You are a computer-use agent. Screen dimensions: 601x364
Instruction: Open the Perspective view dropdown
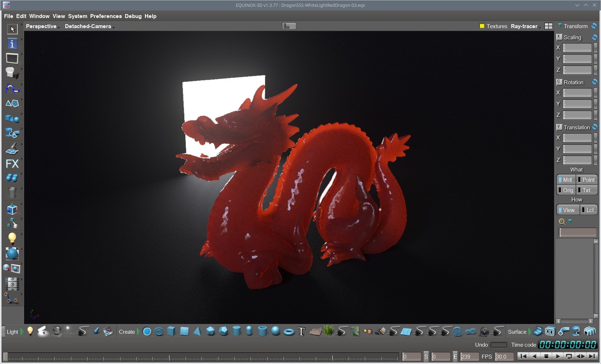41,26
